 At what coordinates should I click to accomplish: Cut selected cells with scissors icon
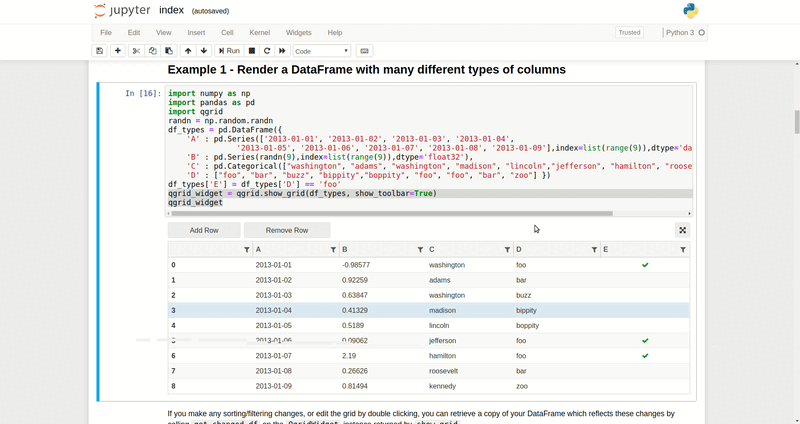pyautogui.click(x=136, y=51)
